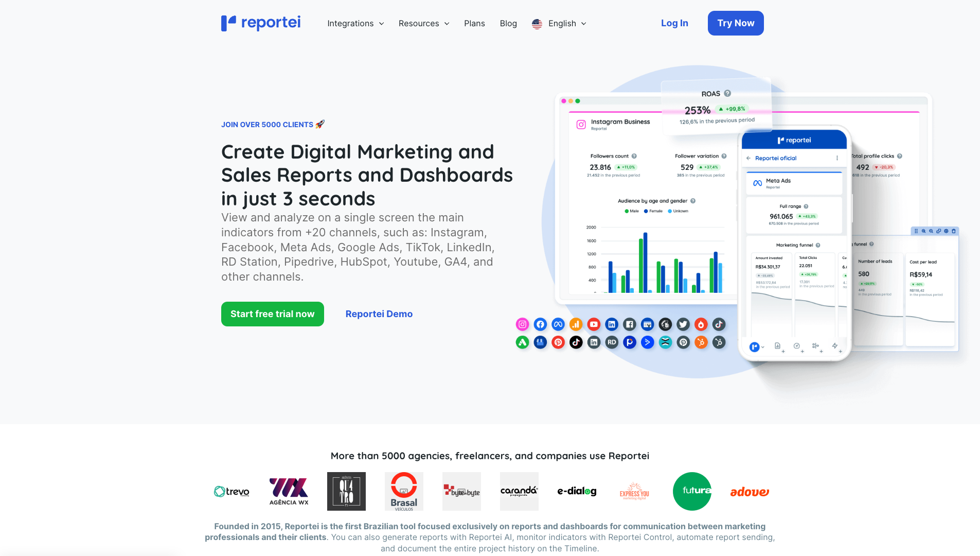Expand the Integrations dropdown menu
Viewport: 980px width, 556px height.
click(355, 24)
